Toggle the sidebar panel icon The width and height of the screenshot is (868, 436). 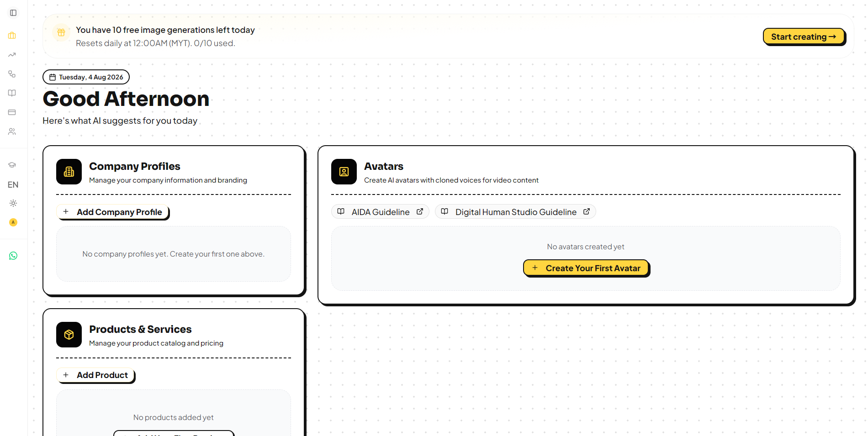pos(13,13)
